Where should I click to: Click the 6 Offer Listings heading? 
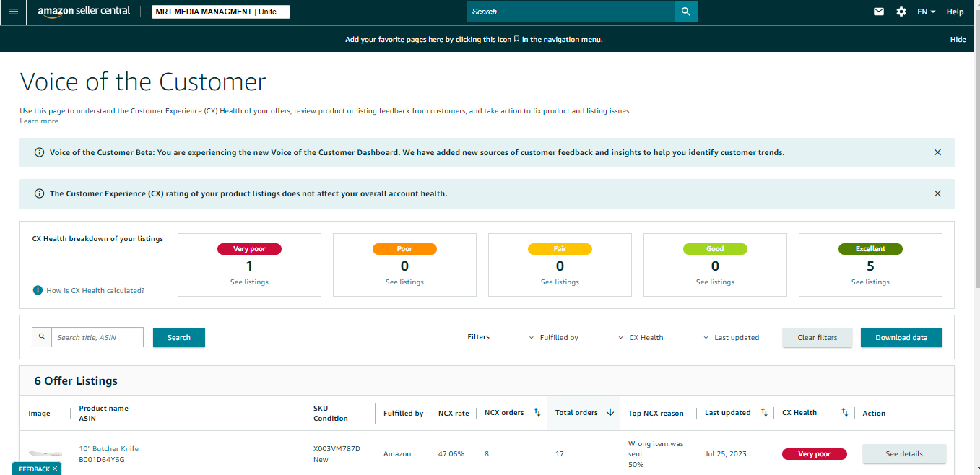tap(76, 380)
